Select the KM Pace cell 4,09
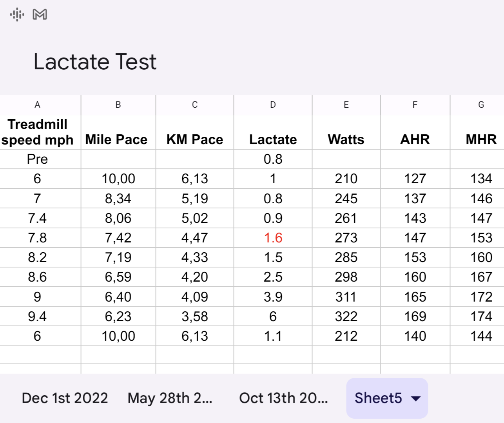 194,297
